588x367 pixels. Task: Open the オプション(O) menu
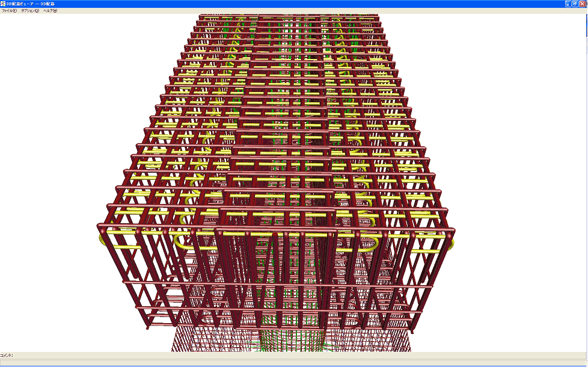click(x=30, y=11)
